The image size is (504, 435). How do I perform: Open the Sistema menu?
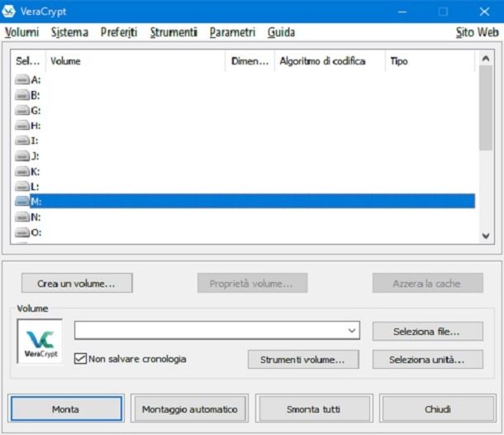[x=69, y=32]
